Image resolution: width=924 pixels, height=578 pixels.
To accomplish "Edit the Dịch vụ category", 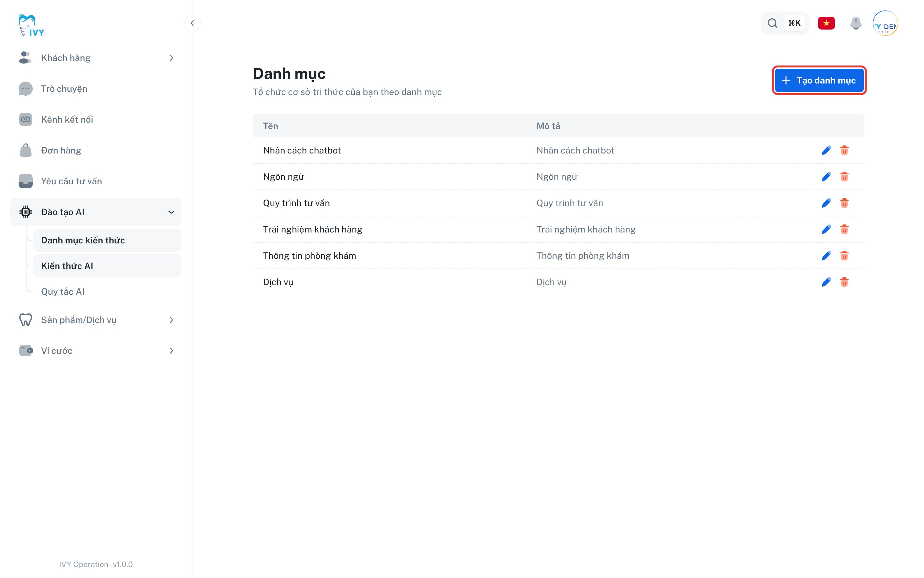I will pos(826,282).
